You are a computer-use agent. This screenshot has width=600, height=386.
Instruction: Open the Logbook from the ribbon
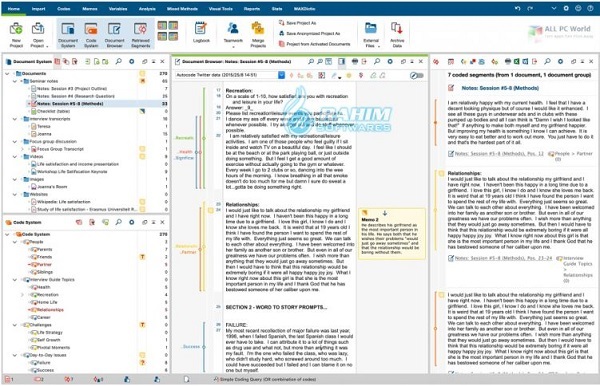[201, 32]
